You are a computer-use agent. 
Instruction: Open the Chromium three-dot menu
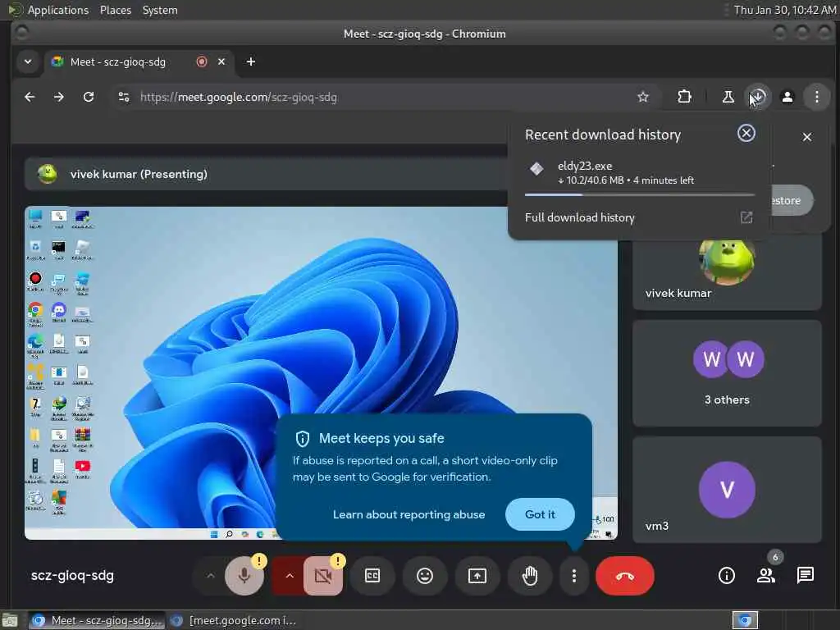click(x=816, y=97)
